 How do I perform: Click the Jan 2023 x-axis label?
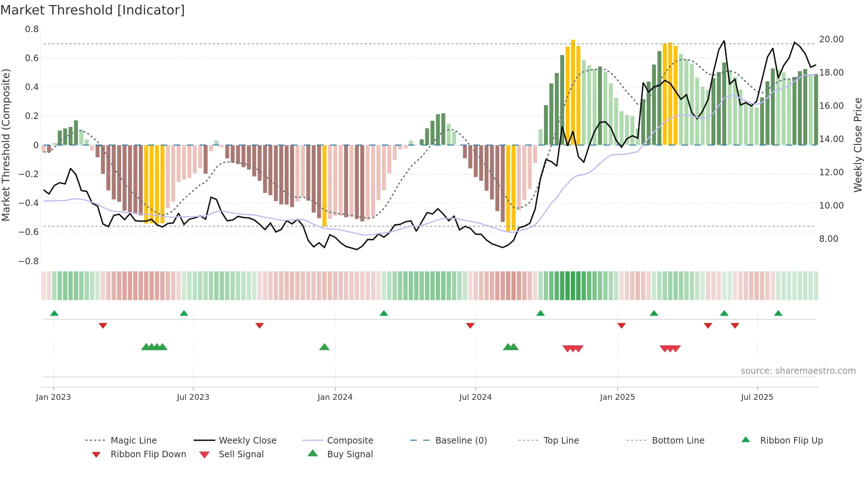tap(54, 397)
